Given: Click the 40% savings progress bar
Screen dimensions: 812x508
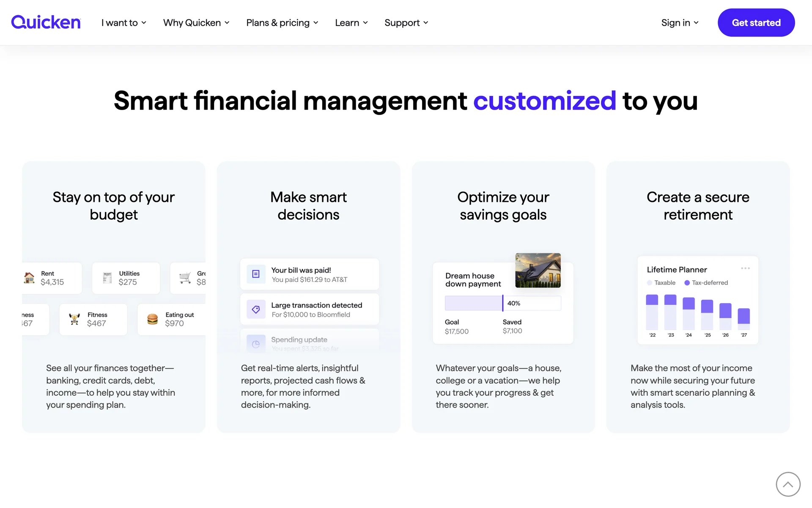Looking at the screenshot, I should point(502,303).
